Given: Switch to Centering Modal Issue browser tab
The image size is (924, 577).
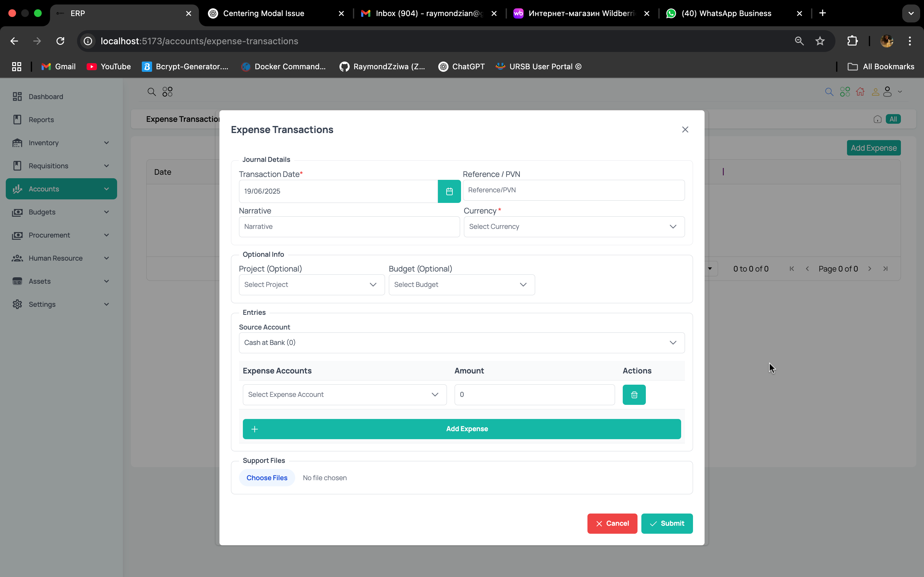Looking at the screenshot, I should (x=263, y=13).
